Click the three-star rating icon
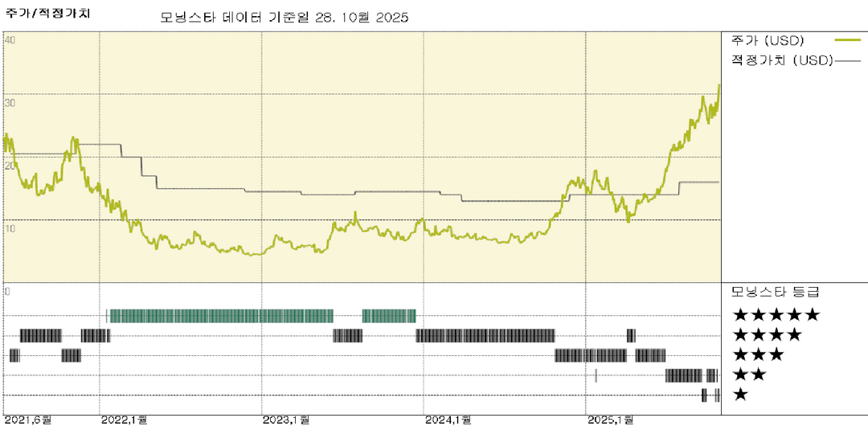The height and width of the screenshot is (434, 868). pyautogui.click(x=757, y=354)
